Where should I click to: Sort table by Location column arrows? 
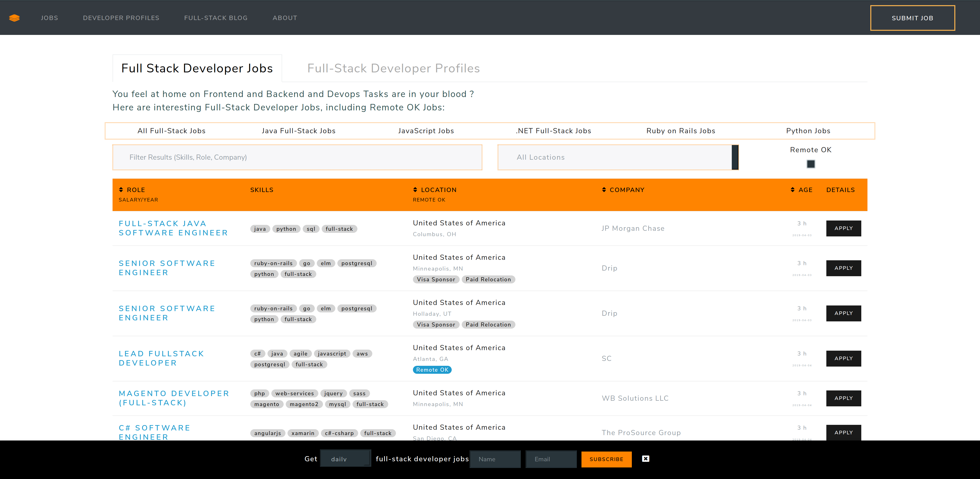[415, 190]
